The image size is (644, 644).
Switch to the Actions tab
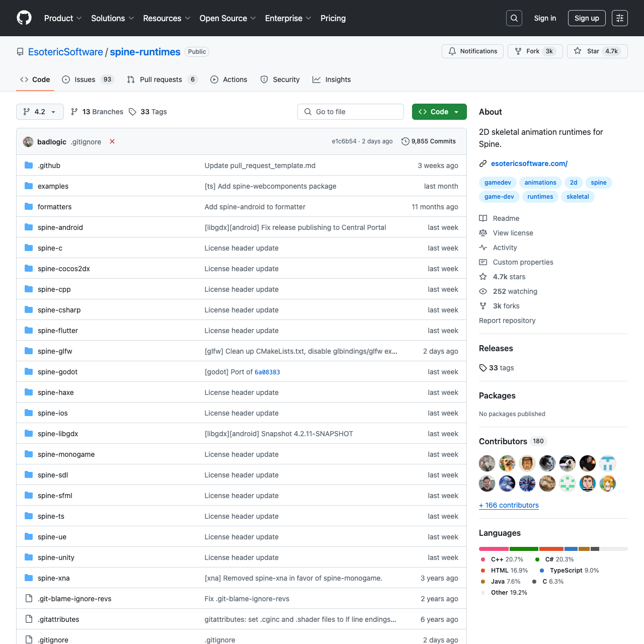[x=229, y=79]
